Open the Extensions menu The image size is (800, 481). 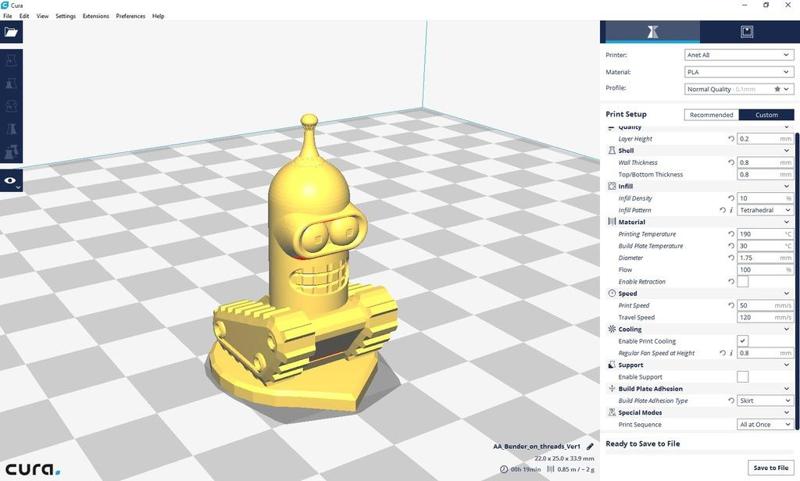[x=96, y=16]
